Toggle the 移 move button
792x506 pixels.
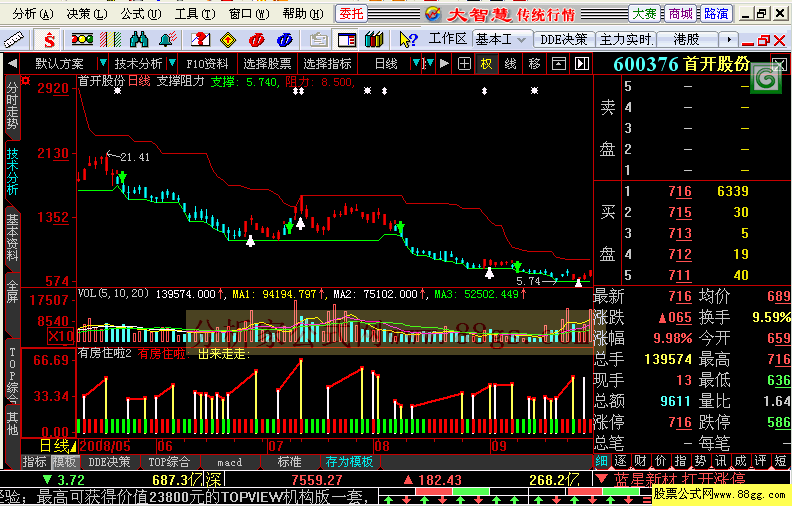coord(534,64)
